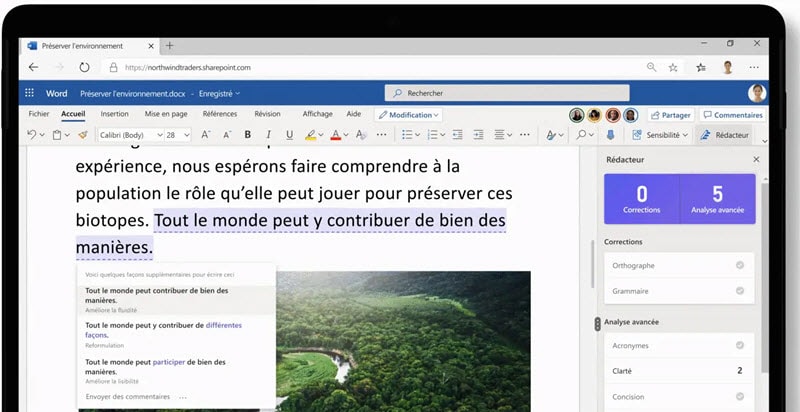Click the Find magnifier icon in ribbon
The height and width of the screenshot is (412, 800).
point(581,135)
